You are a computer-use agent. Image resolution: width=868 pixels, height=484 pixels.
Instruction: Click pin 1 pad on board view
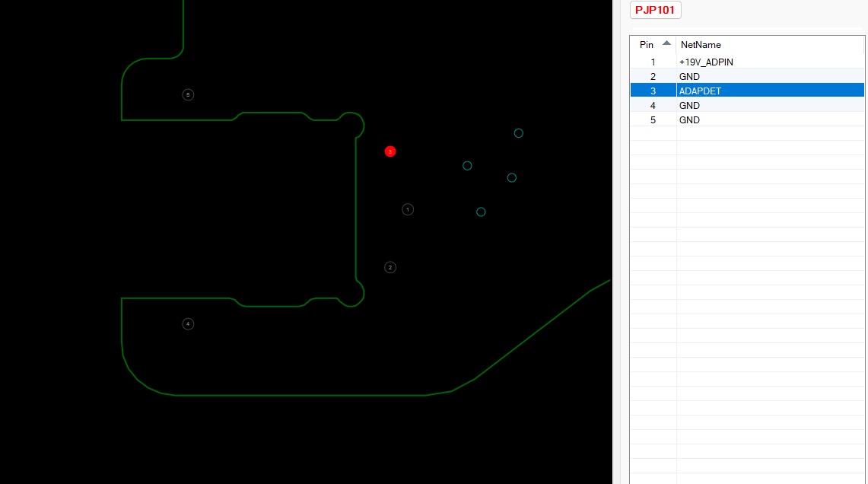[x=408, y=209]
